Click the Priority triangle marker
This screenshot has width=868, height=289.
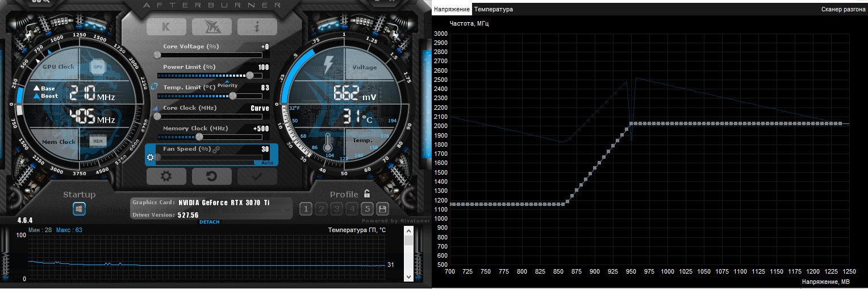228,81
